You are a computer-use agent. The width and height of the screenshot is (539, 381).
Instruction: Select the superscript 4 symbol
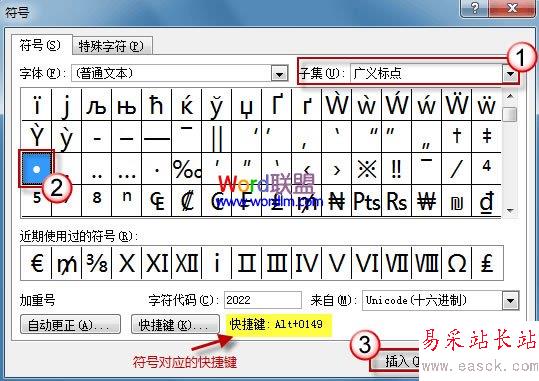pos(486,169)
